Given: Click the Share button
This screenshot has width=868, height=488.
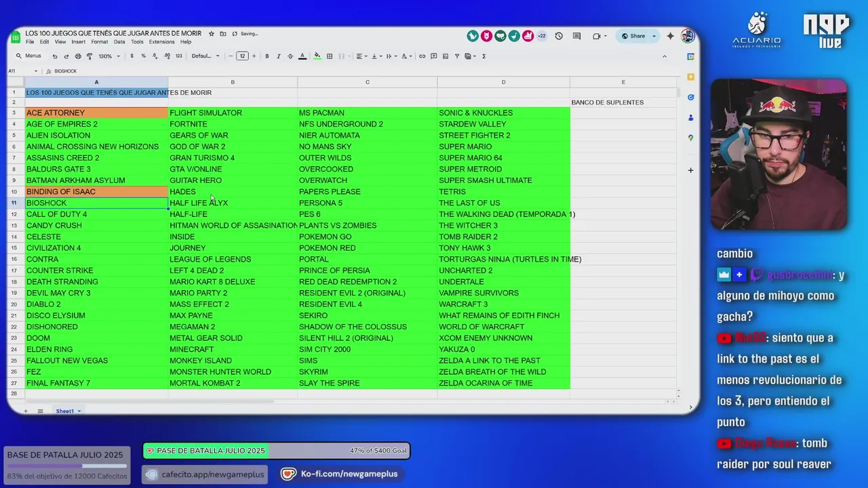Looking at the screenshot, I should pyautogui.click(x=633, y=36).
